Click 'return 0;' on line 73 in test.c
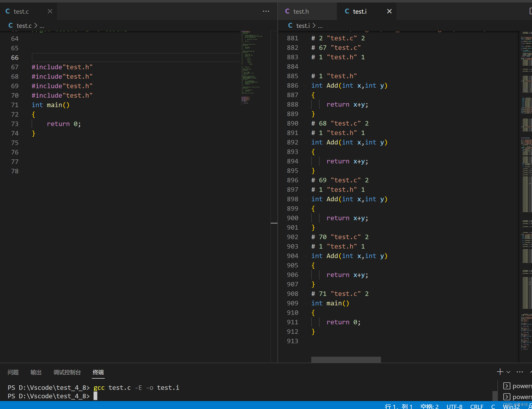 [64, 124]
